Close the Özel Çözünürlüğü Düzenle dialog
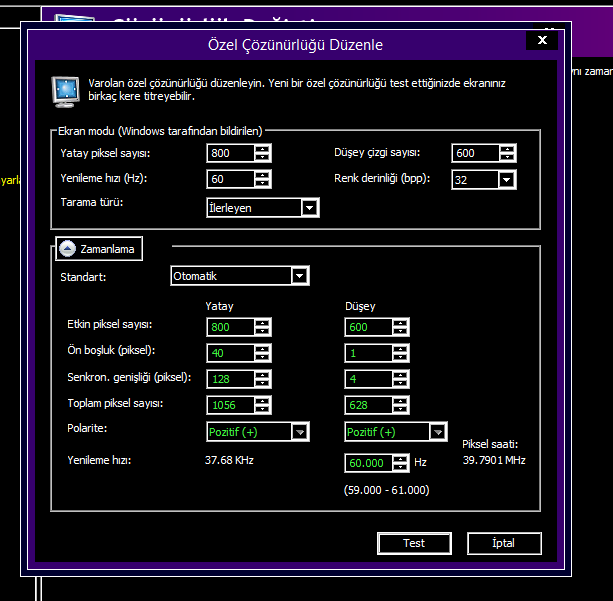The width and height of the screenshot is (613, 601). point(541,40)
